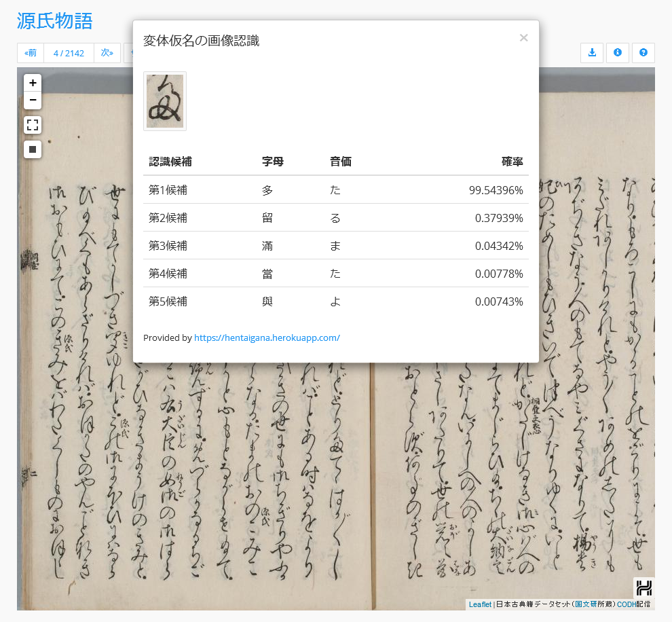Open the CODH attribution link

point(626,604)
